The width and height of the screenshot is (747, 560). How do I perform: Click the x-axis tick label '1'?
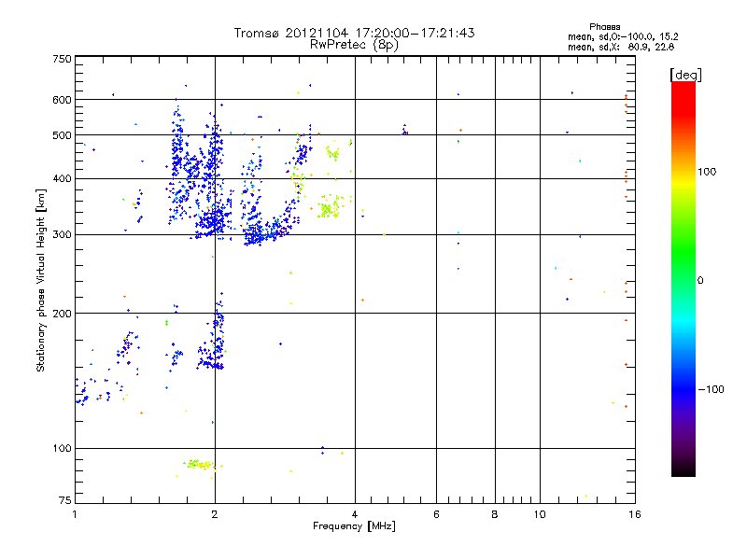(x=75, y=514)
